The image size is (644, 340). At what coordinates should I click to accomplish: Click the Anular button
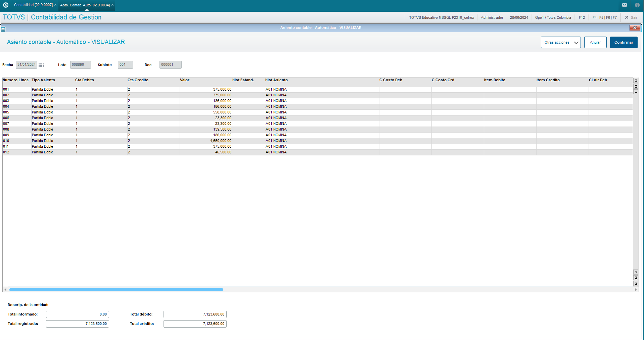pyautogui.click(x=595, y=43)
